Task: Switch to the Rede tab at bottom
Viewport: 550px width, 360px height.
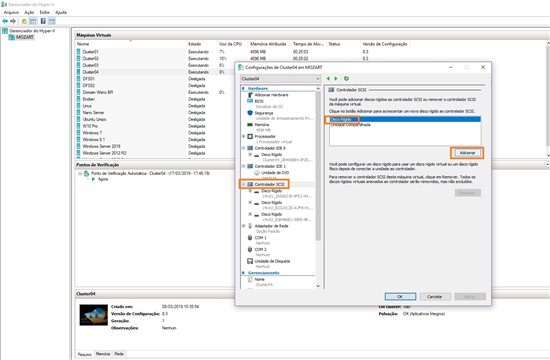Action: [119, 354]
